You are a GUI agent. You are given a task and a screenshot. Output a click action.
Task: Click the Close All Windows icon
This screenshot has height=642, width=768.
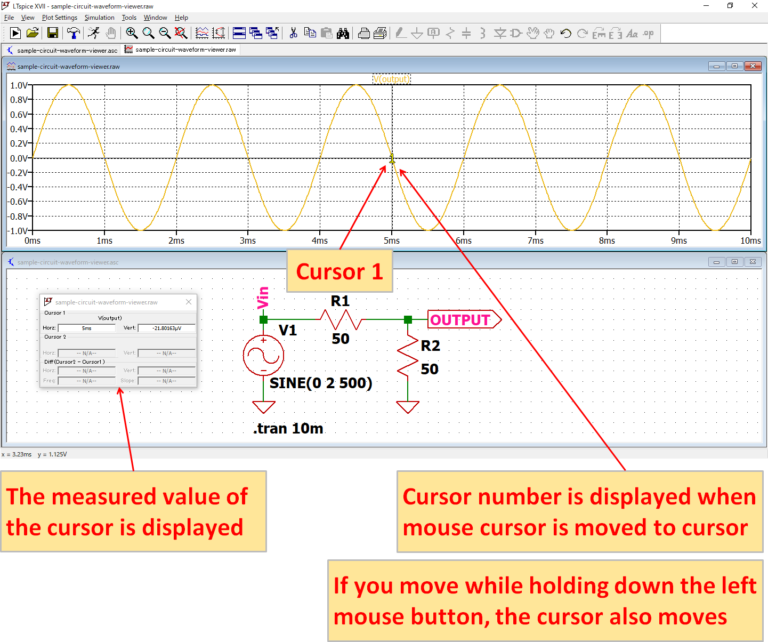[x=272, y=33]
